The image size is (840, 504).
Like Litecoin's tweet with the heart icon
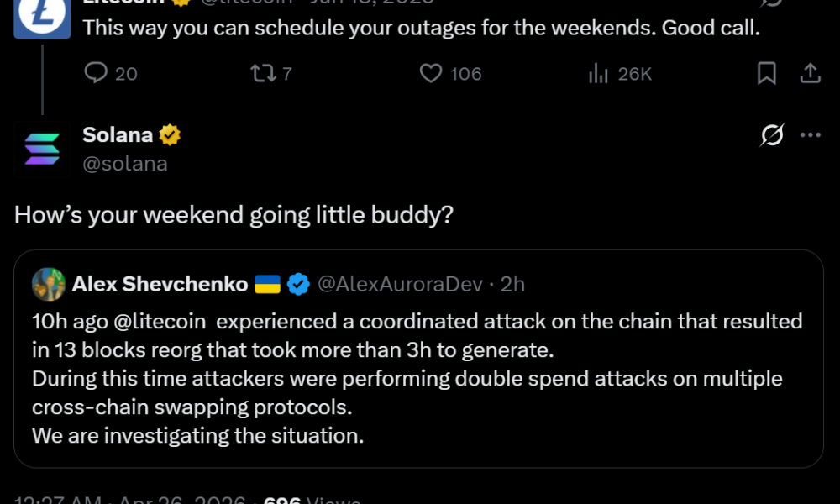tap(430, 74)
